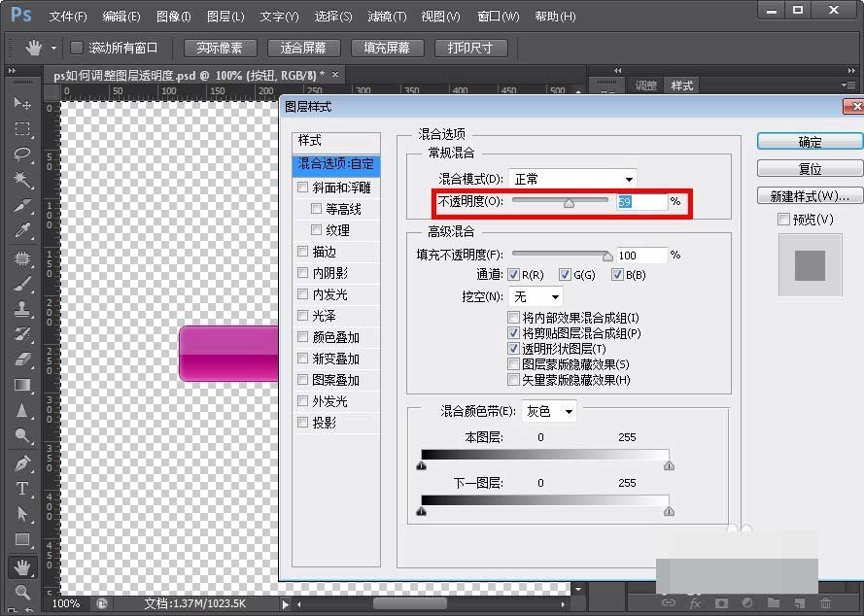Toggle the 预览 checkbox

784,219
